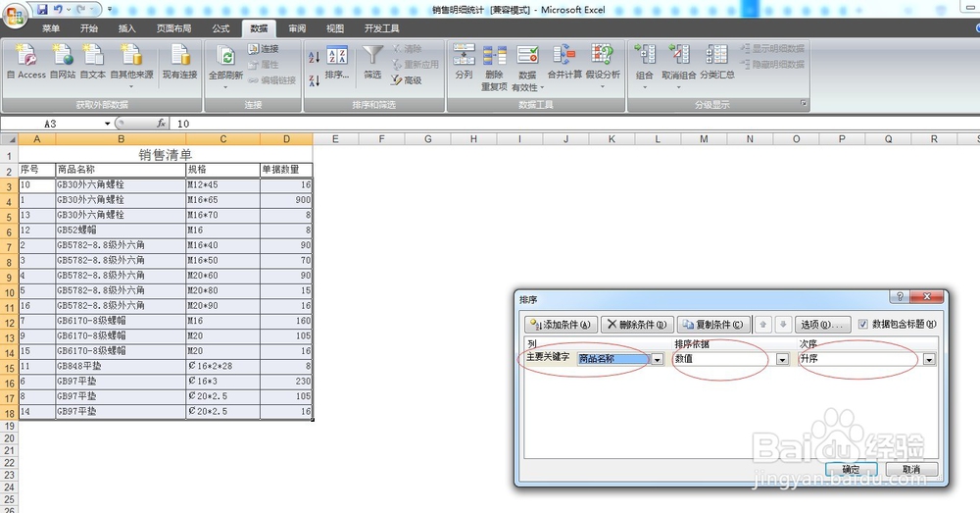
Task: Click 复制条件 button in sort dialog
Action: [713, 324]
